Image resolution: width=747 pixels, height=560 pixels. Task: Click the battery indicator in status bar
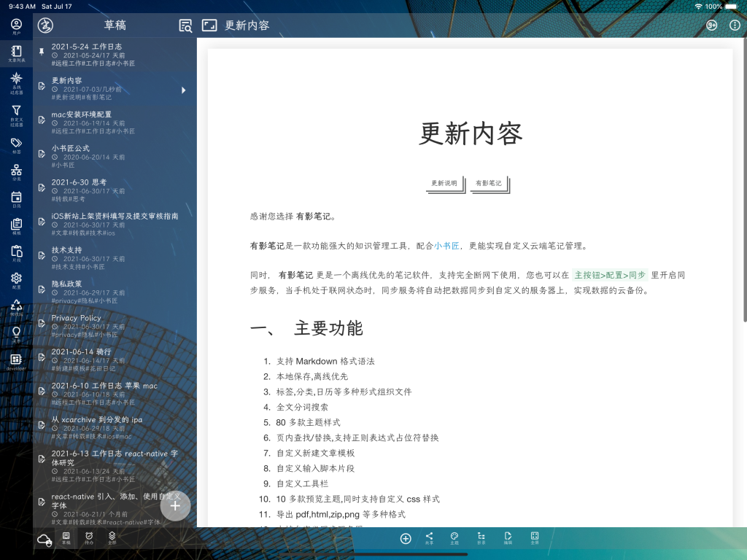731,6
